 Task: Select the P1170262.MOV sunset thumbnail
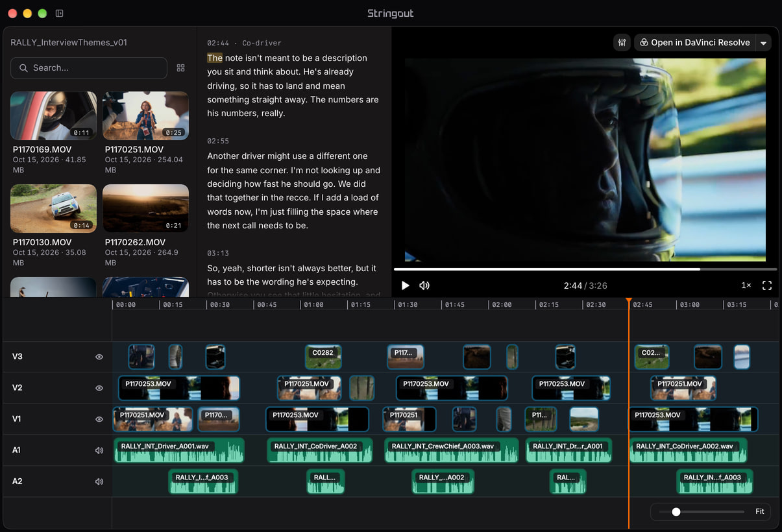tap(145, 208)
